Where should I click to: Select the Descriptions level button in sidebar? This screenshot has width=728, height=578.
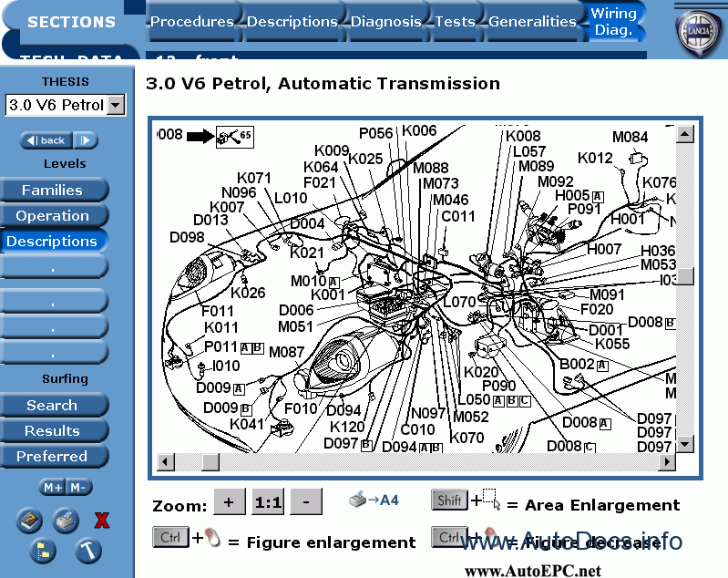(x=53, y=242)
